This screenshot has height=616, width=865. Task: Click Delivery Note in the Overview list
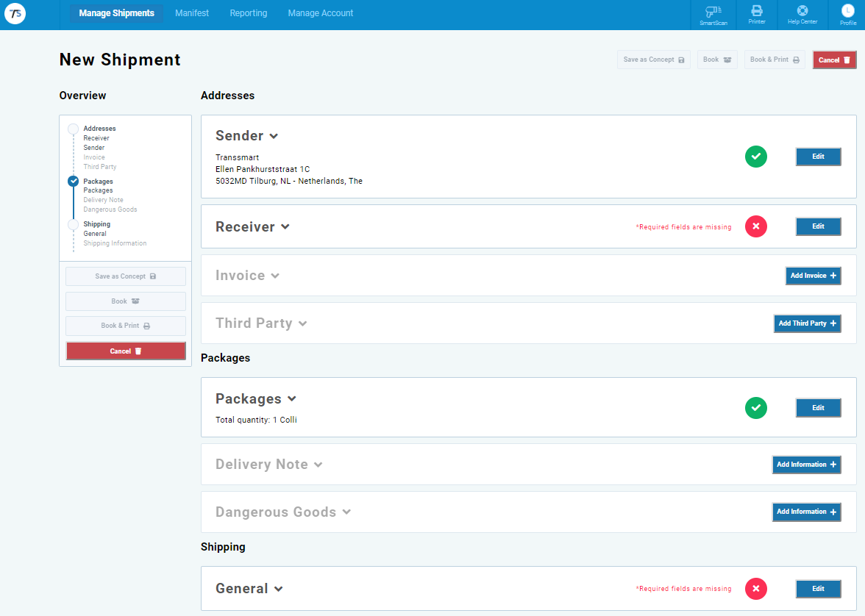(103, 200)
